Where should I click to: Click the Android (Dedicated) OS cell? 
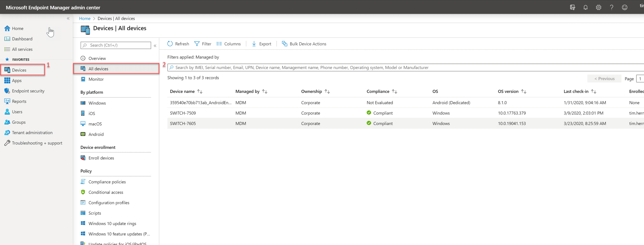pyautogui.click(x=451, y=103)
